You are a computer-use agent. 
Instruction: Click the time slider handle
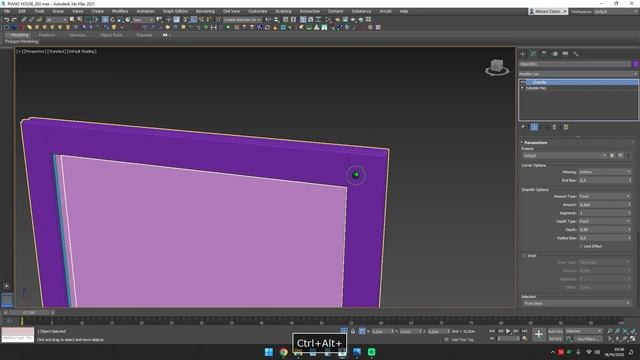tap(29, 313)
